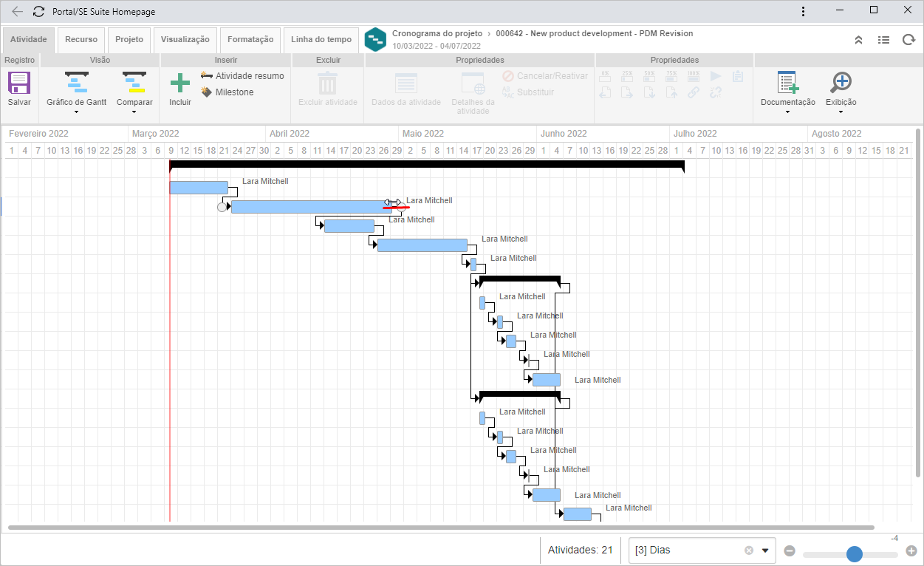Click the outdent left-arrow page icon
The width and height of the screenshot is (924, 566).
[x=605, y=92]
